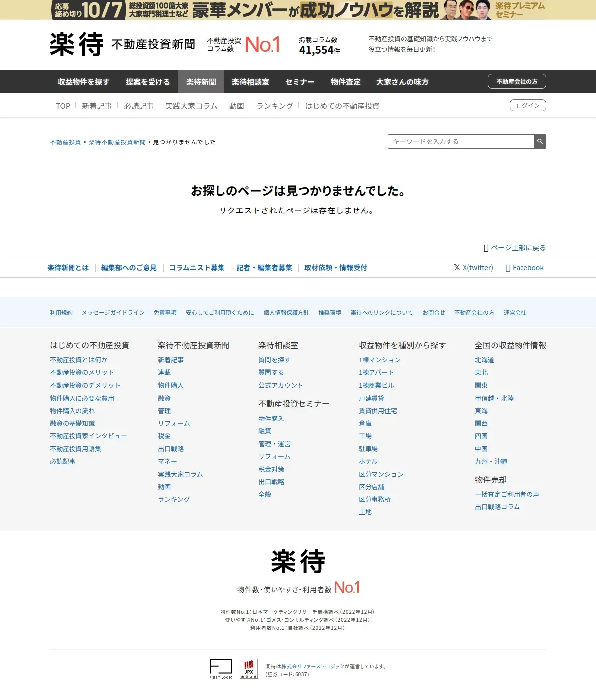Open 楽待新聞とは link
Screen dimensions: 596x700
click(68, 268)
